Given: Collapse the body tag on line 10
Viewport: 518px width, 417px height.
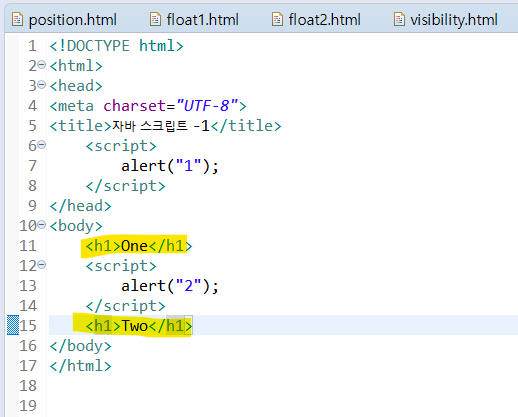Looking at the screenshot, I should point(41,224).
